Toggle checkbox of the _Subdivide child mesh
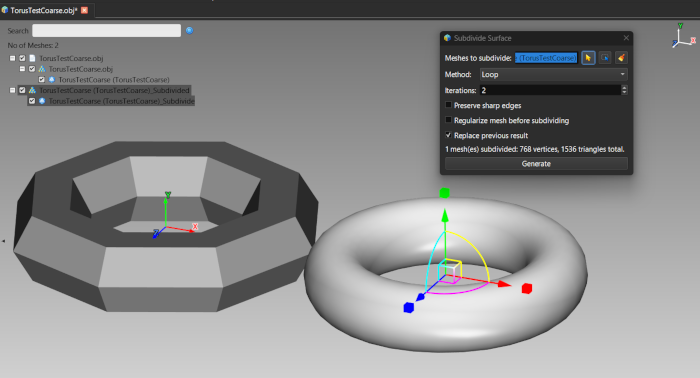 click(32, 101)
